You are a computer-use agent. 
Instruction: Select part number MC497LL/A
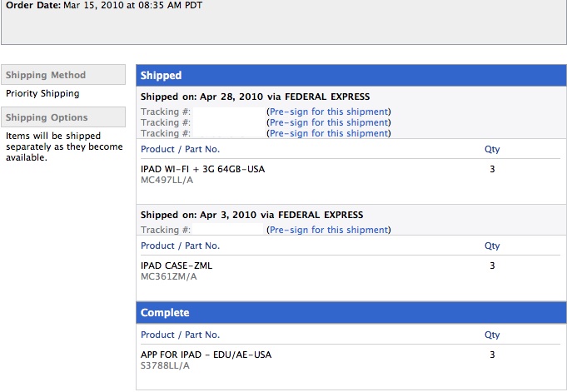167,180
